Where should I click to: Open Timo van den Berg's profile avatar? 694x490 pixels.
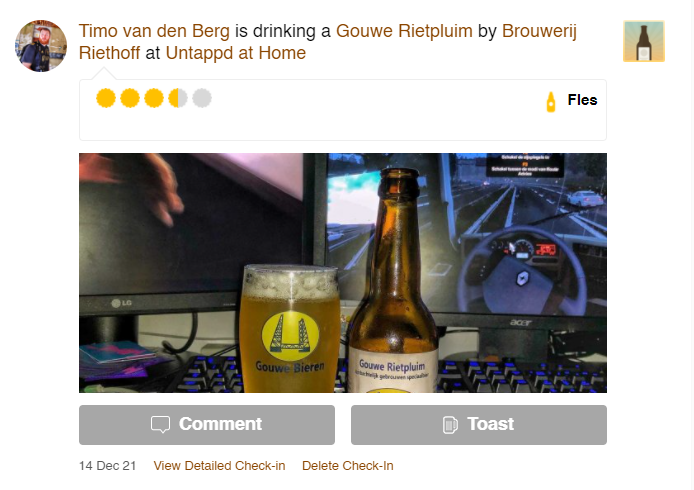pos(41,46)
